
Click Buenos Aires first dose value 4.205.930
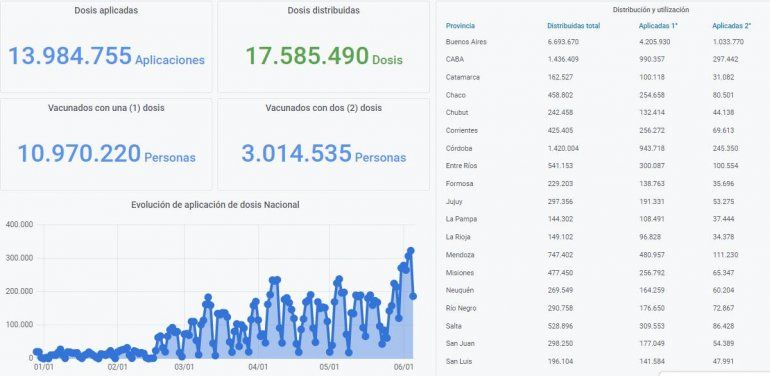[655, 42]
